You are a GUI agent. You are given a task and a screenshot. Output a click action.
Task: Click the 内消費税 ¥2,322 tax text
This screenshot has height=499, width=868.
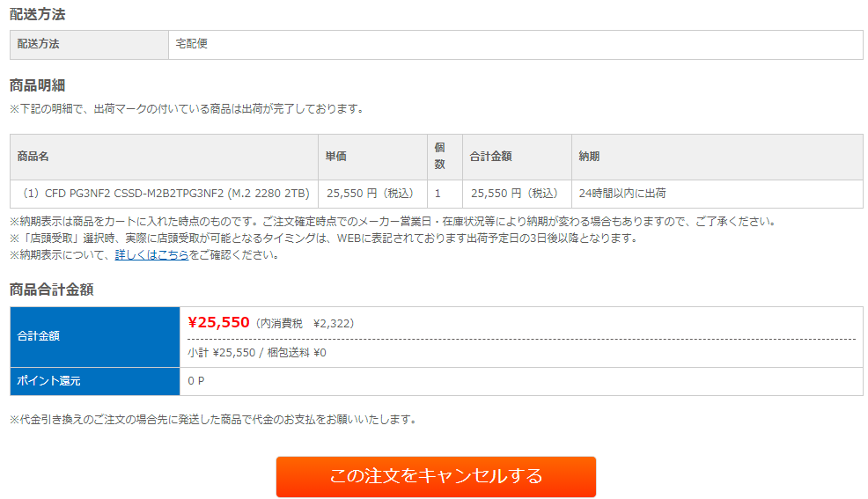(305, 324)
